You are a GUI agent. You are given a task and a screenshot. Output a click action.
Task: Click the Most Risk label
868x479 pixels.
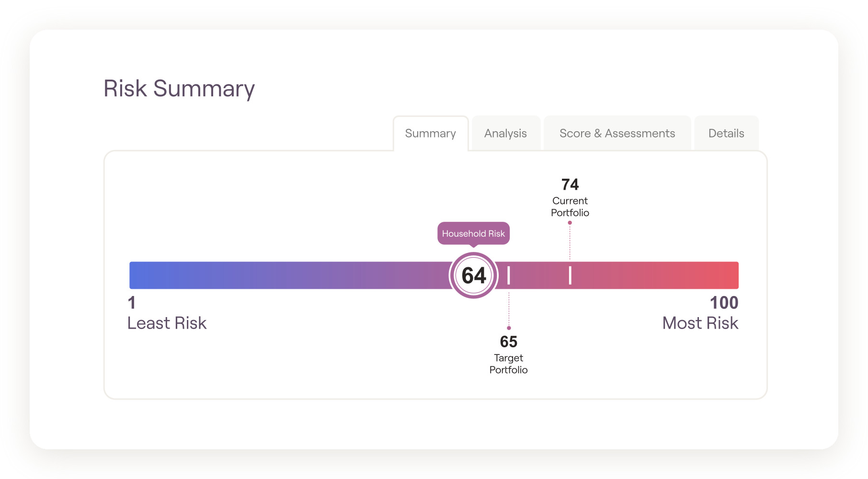point(700,323)
